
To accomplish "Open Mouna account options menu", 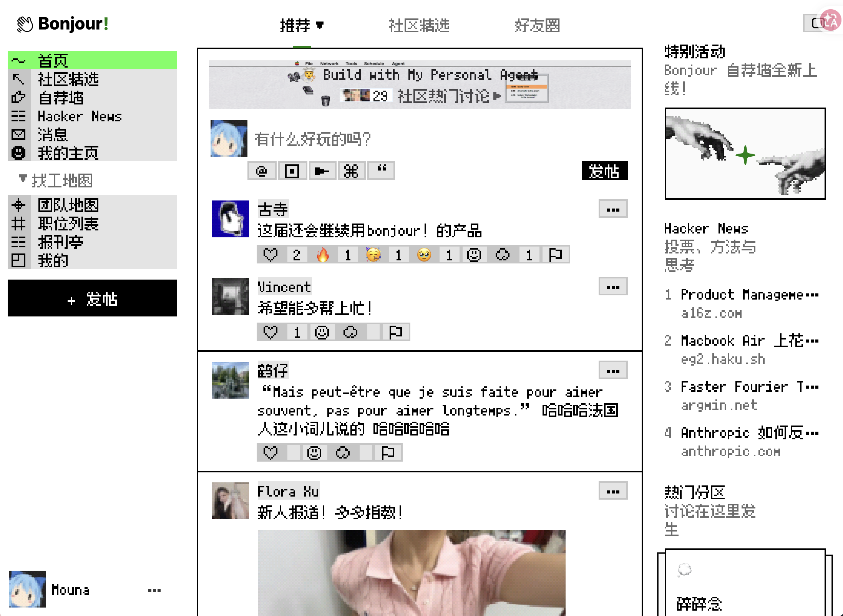I will [154, 590].
